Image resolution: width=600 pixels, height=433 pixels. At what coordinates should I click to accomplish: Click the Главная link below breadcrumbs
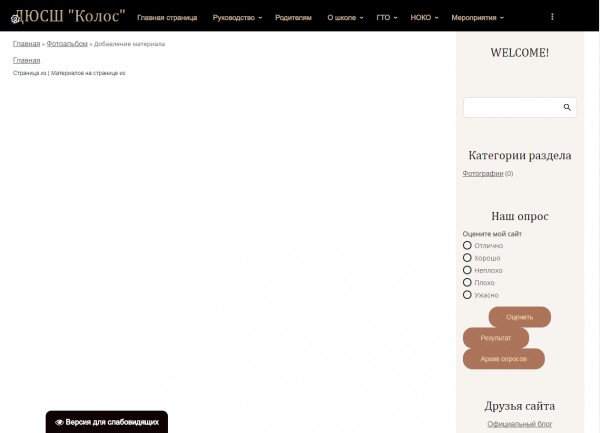[x=26, y=60]
